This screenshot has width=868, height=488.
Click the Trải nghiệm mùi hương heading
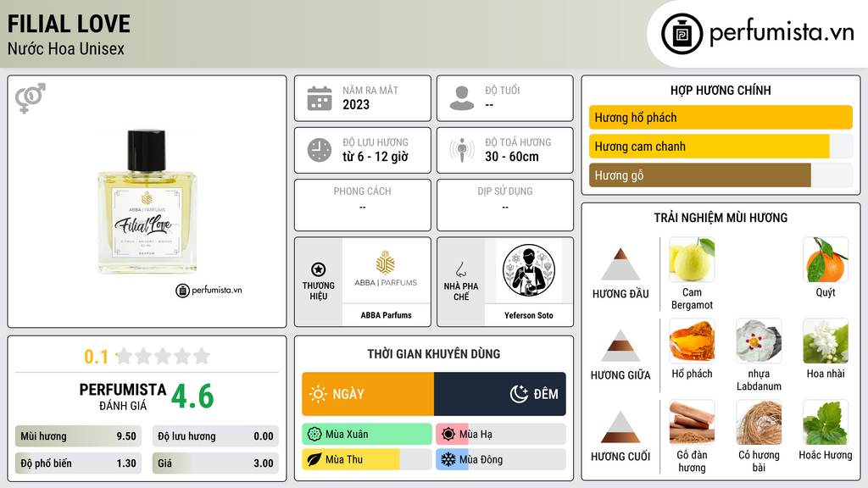click(x=721, y=218)
